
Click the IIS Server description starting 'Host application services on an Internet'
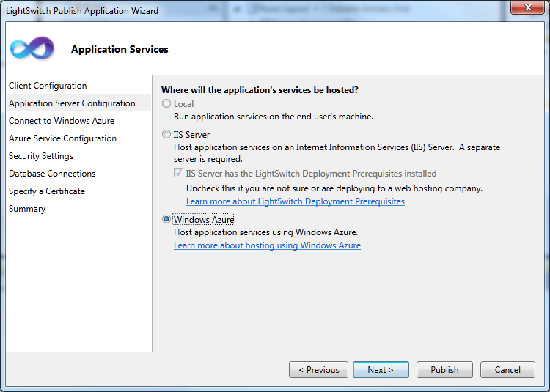[x=337, y=153]
